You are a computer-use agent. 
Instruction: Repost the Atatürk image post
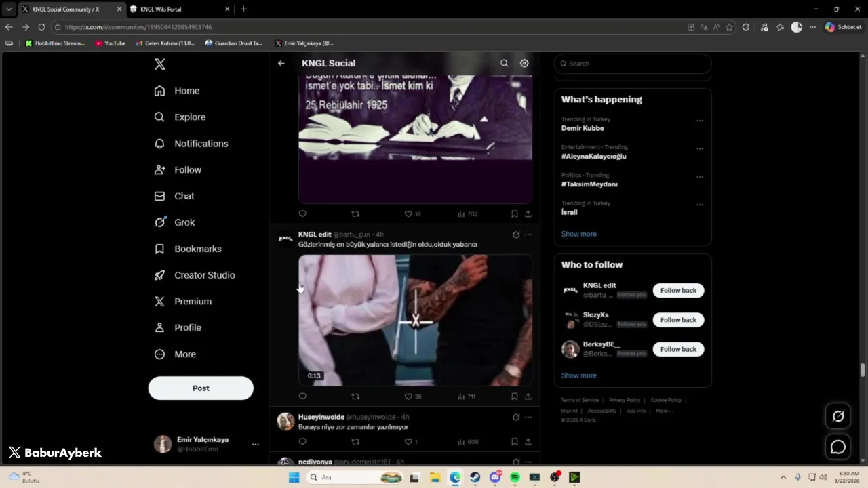coord(355,214)
